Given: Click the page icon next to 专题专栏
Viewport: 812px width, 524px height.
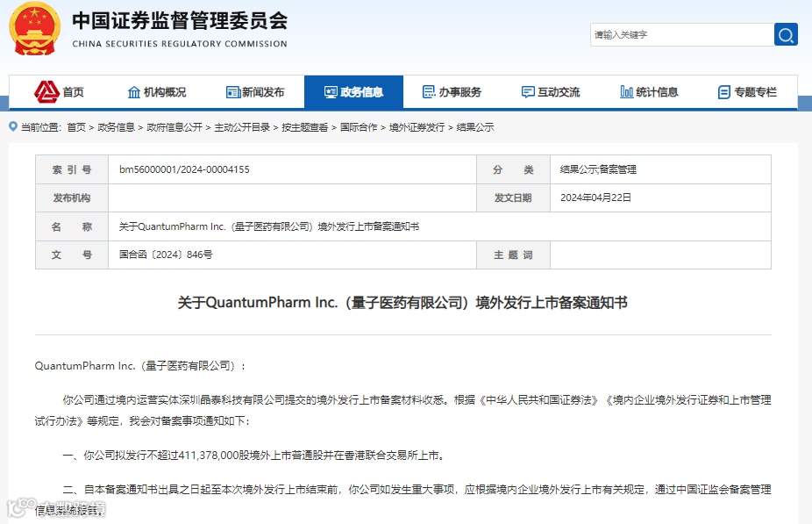Looking at the screenshot, I should pyautogui.click(x=724, y=92).
